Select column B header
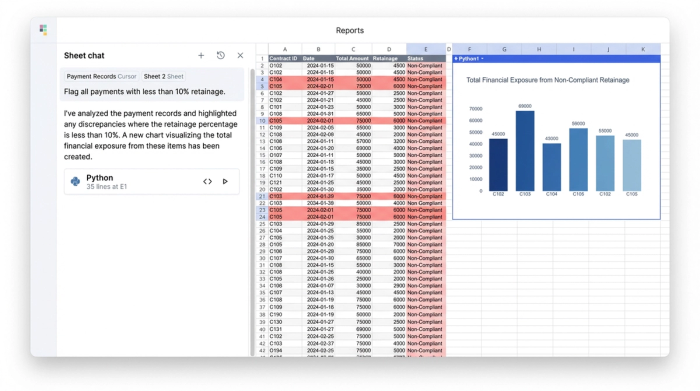 pos(318,49)
